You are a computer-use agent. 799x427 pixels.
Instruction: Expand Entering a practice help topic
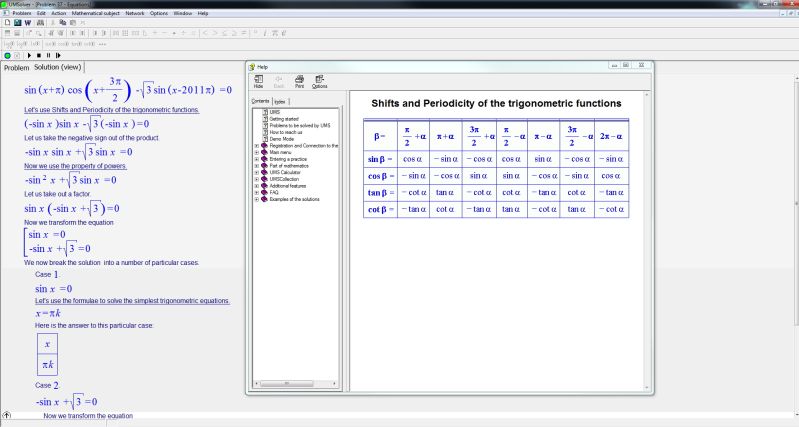click(256, 159)
